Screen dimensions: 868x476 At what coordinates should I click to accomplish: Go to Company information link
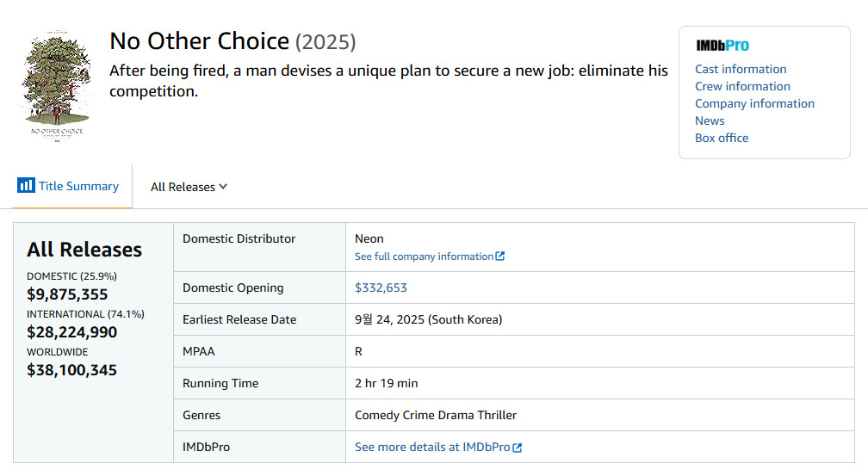754,103
